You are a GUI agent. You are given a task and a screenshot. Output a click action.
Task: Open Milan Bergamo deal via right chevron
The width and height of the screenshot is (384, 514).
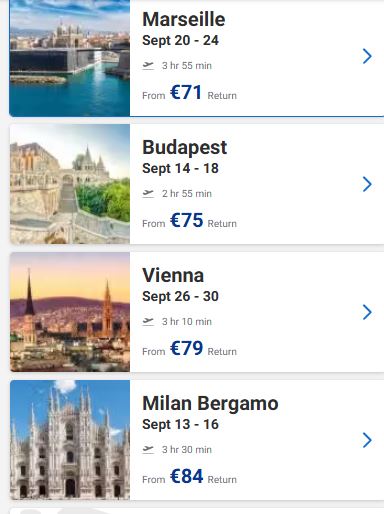coord(367,440)
